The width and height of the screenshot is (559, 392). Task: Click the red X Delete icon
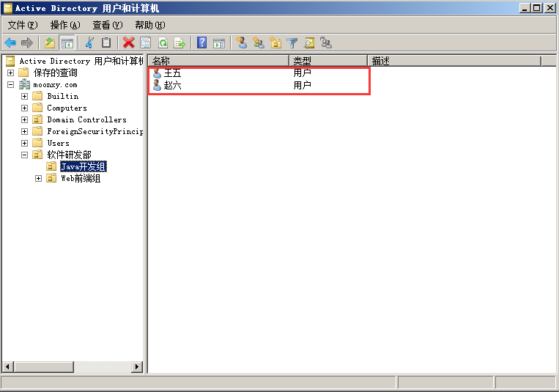tap(129, 43)
